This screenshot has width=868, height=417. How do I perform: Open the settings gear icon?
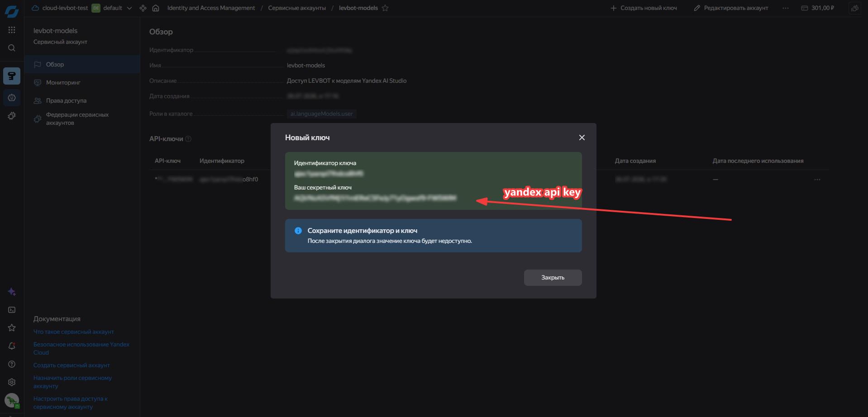[x=12, y=382]
